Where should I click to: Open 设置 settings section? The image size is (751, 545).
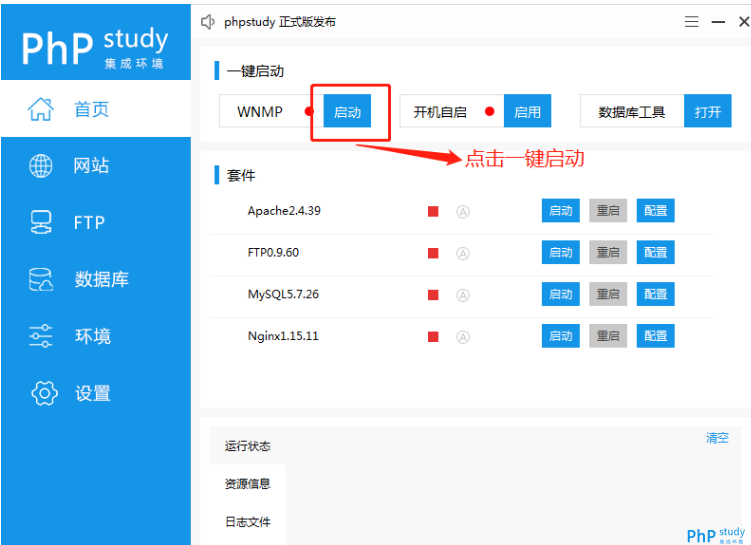click(x=96, y=393)
